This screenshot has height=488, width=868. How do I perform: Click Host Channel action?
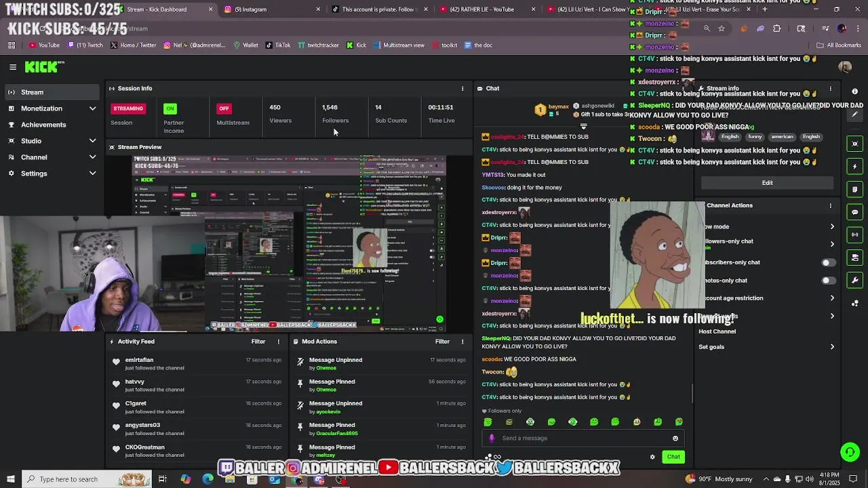click(717, 332)
